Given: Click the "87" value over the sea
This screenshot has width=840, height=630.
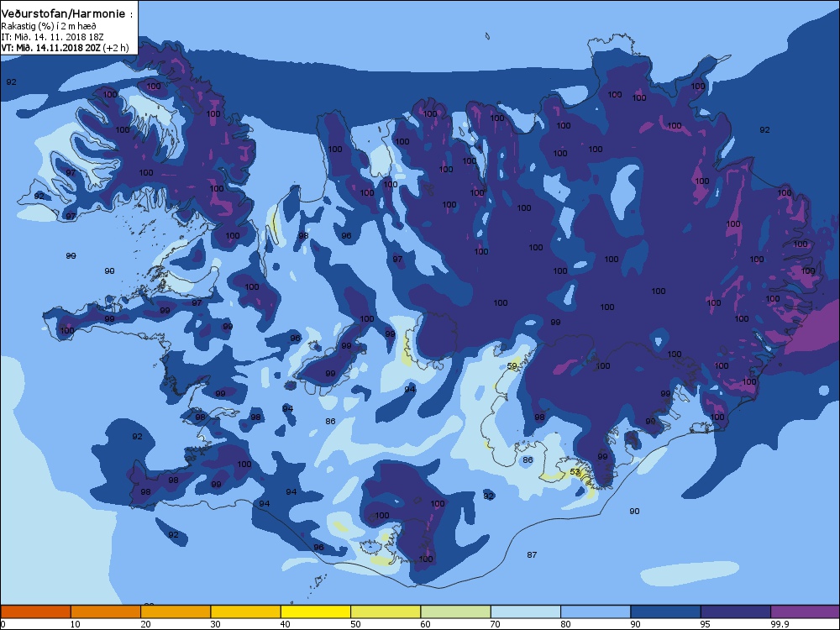Looking at the screenshot, I should pyautogui.click(x=532, y=555).
